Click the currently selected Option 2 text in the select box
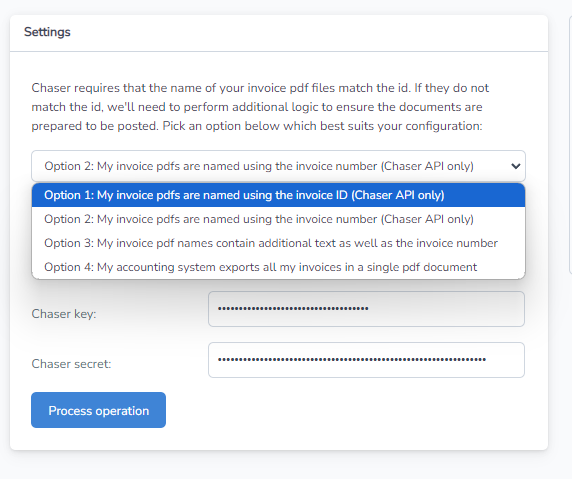 tap(259, 166)
